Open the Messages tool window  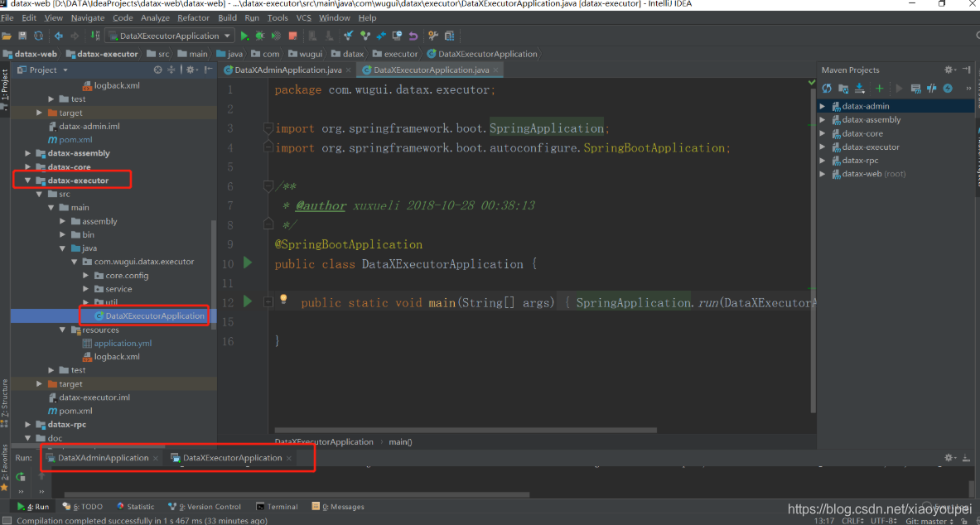pos(338,506)
